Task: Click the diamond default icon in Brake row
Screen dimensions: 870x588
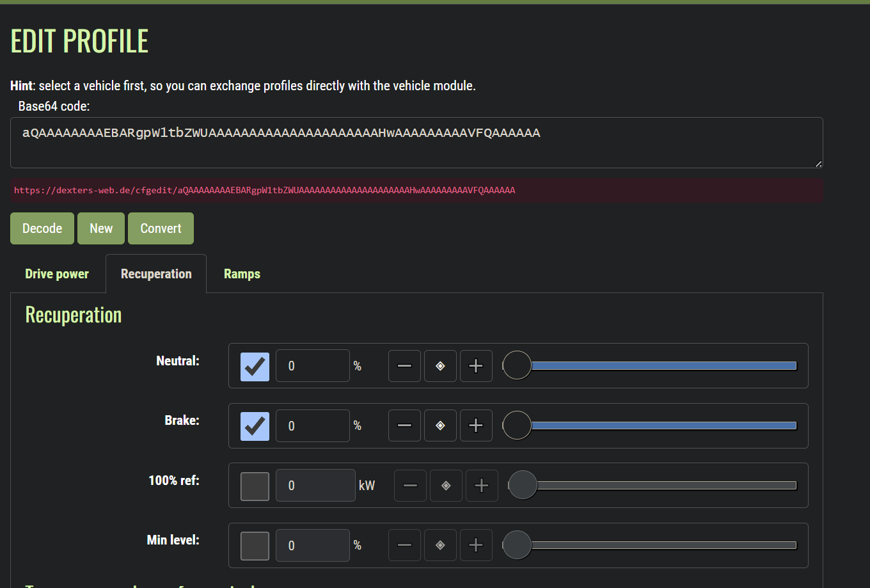Action: (440, 425)
